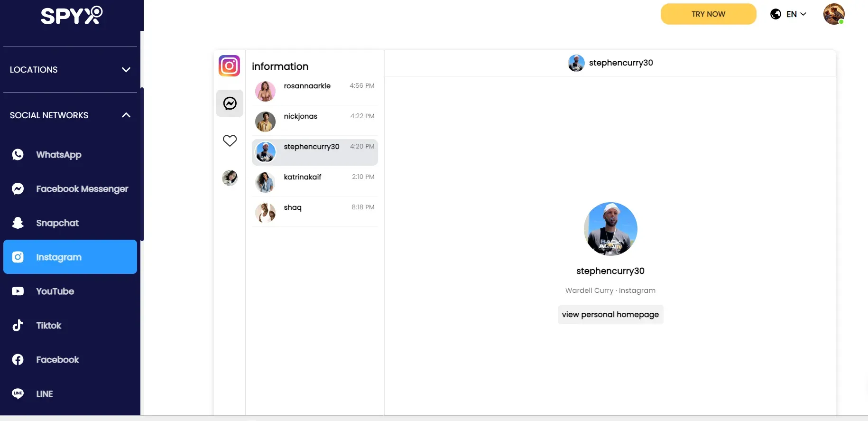
Task: Click katrinakaif's profile picture
Action: point(266,182)
